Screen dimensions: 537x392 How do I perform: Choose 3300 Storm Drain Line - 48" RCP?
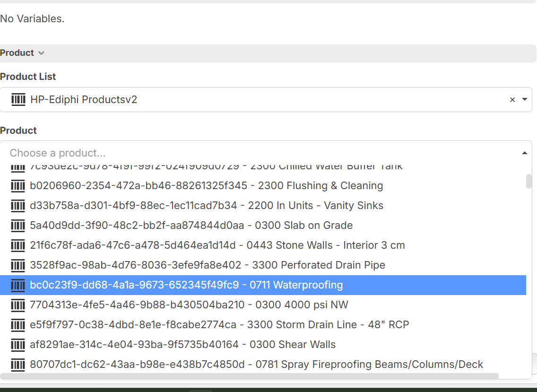pos(219,325)
